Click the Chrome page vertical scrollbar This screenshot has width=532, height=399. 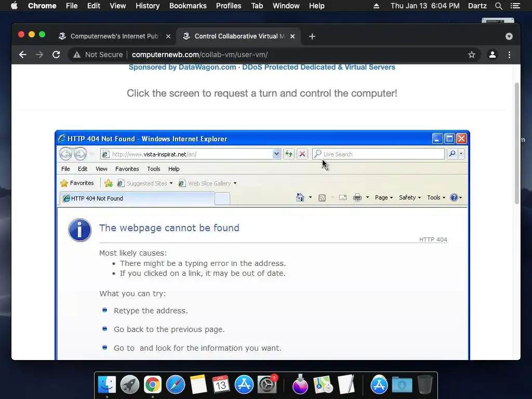[517, 142]
